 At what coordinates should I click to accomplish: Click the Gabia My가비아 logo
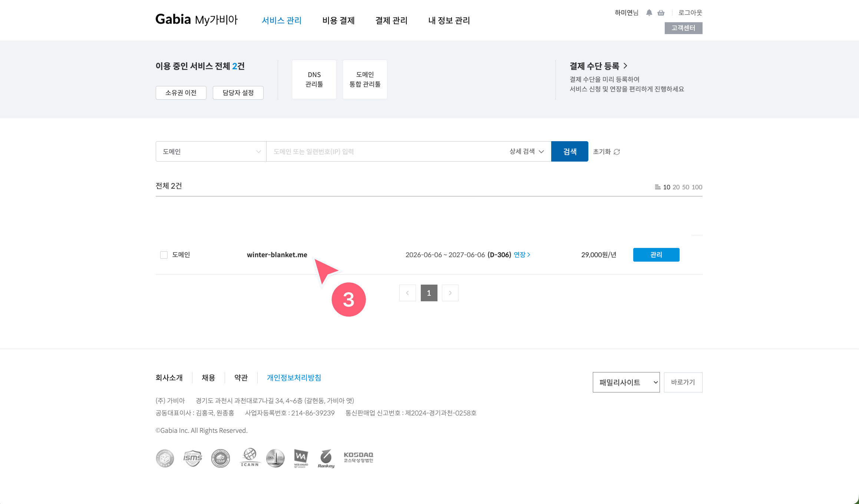(196, 19)
